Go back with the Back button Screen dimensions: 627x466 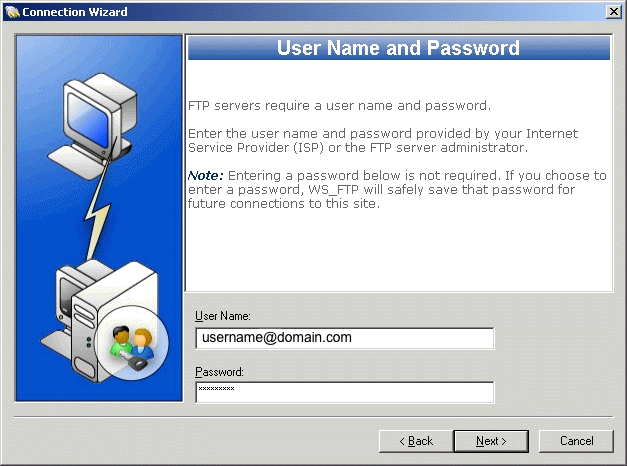point(416,441)
